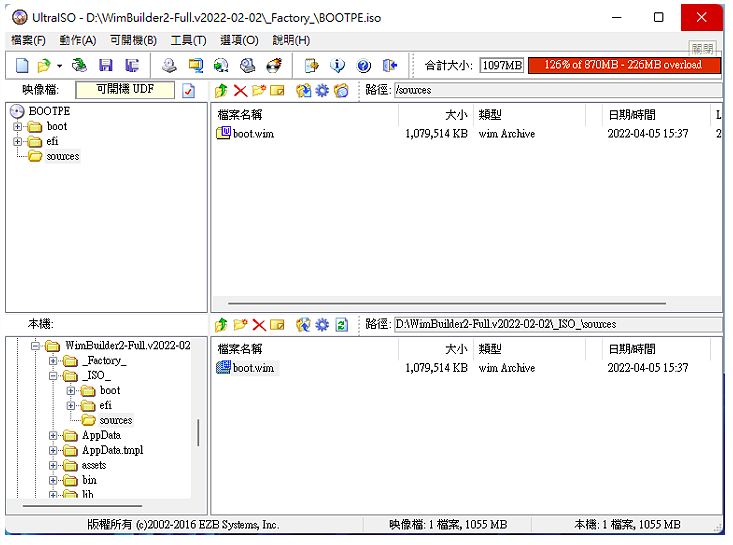This screenshot has width=733, height=545.
Task: Click the toolbar icon left of Info
Action: click(311, 65)
